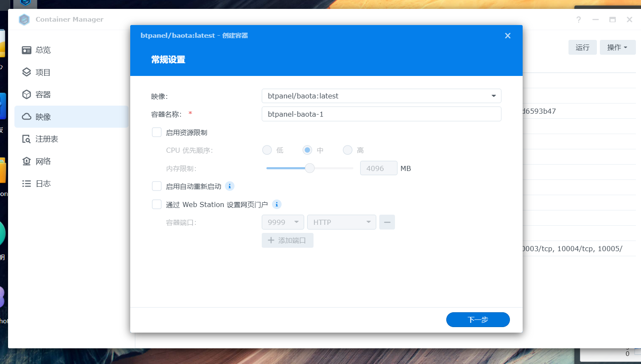Open the 映像 btpanel/baota:latest dropdown
Screen dimensions: 641x364
pyautogui.click(x=381, y=96)
